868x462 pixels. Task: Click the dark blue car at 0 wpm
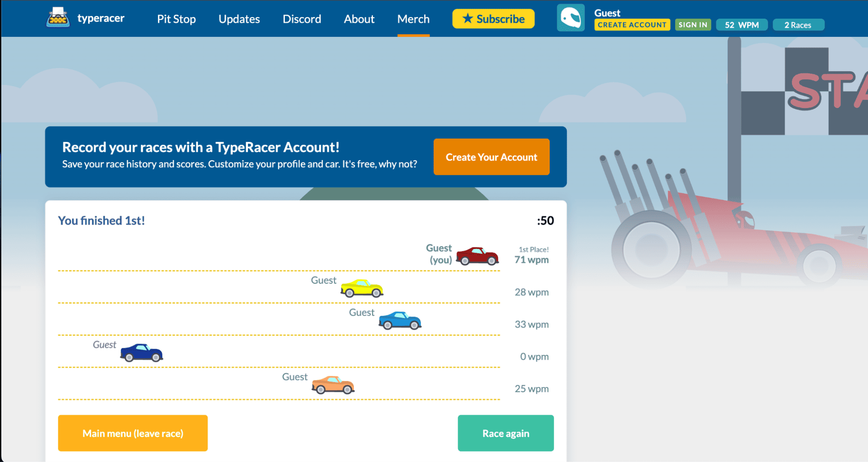(142, 353)
